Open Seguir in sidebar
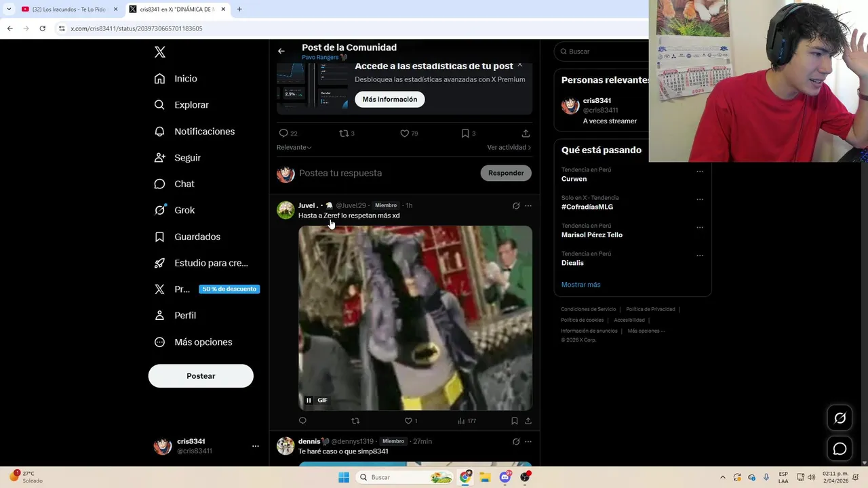 point(178,157)
